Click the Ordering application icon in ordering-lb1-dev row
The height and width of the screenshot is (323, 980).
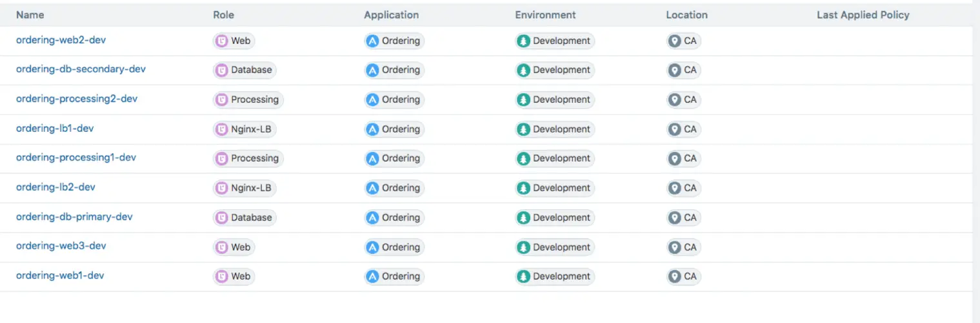click(372, 129)
